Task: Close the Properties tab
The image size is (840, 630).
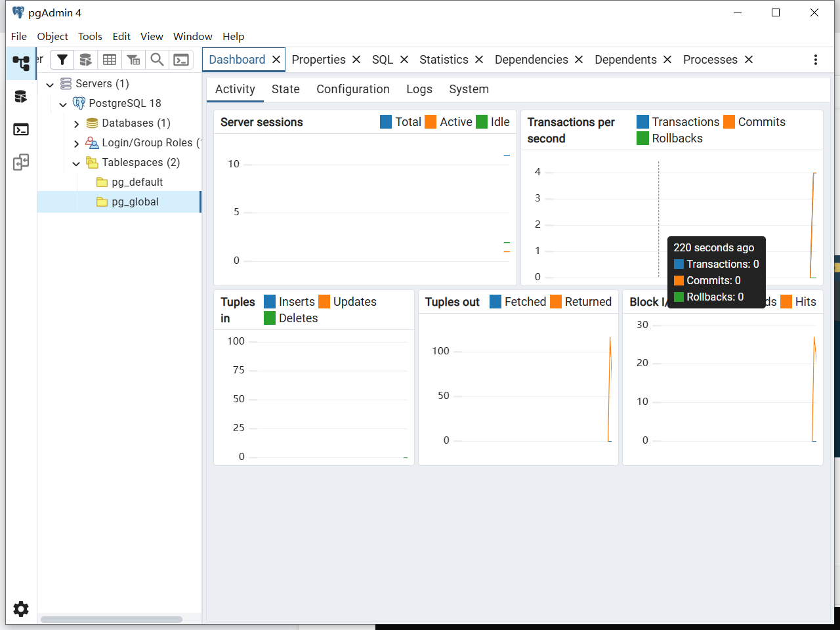Action: [356, 60]
